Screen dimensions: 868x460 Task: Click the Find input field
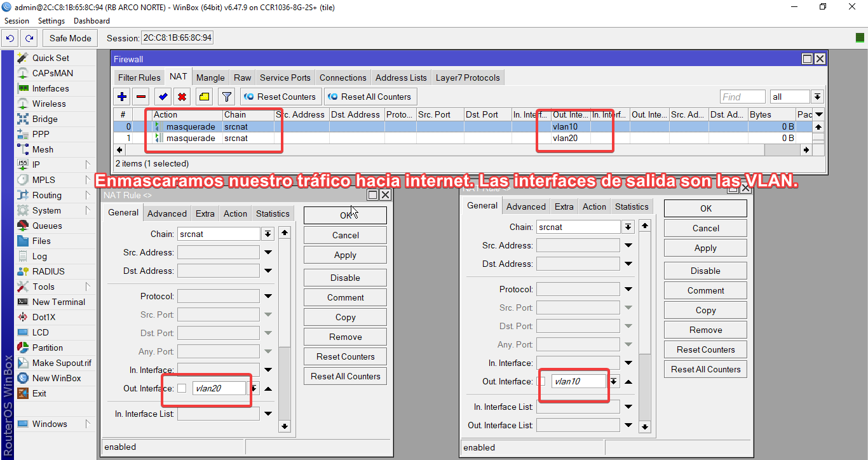click(742, 97)
